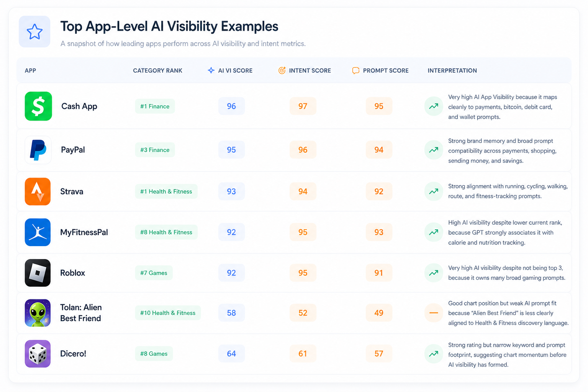Click the Category Rank column header
This screenshot has height=392, width=588.
tap(157, 70)
